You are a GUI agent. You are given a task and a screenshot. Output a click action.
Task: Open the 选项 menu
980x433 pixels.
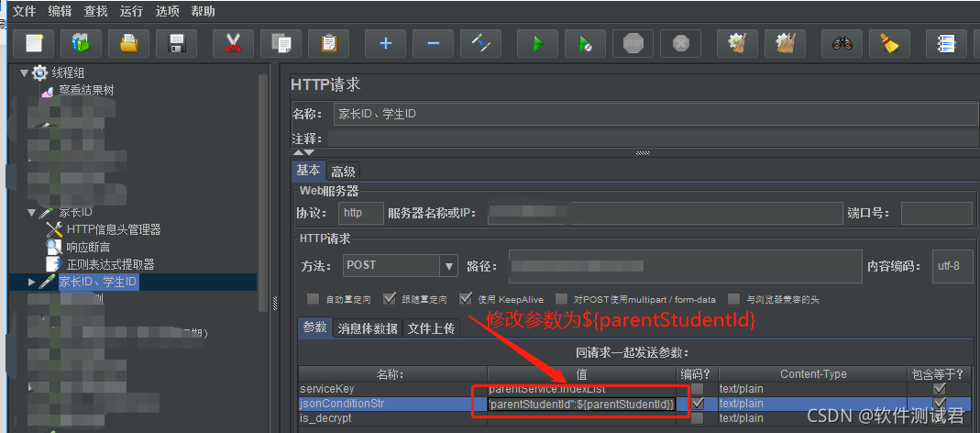tap(167, 11)
